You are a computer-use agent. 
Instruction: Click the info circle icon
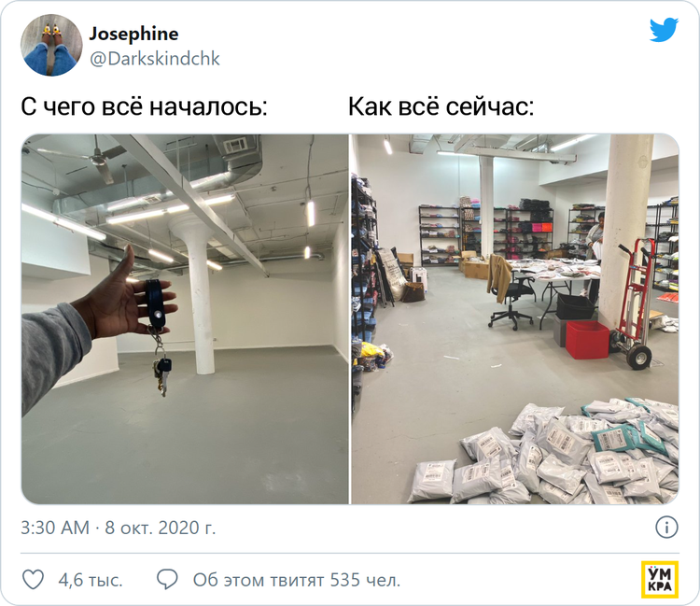tap(666, 527)
